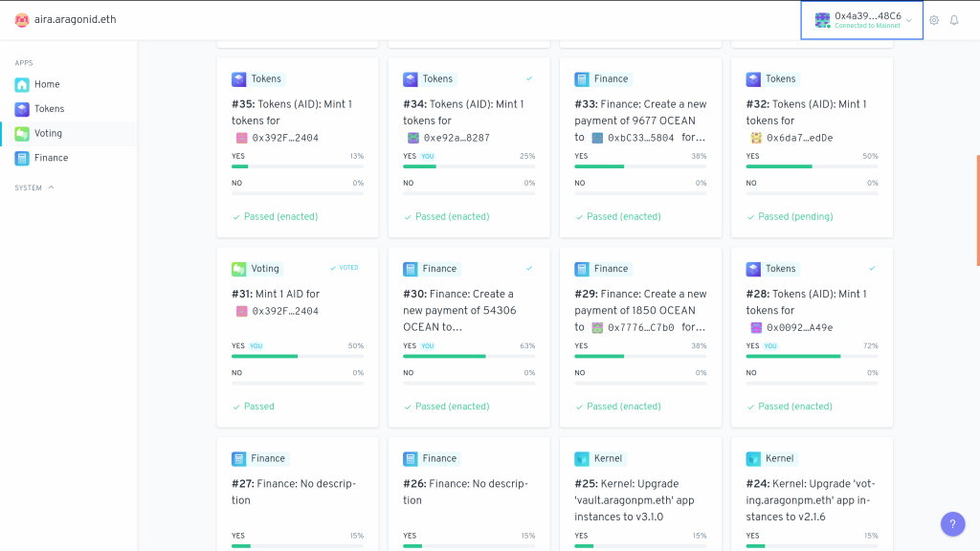
Task: Go to Finance in the apps menu
Action: click(52, 158)
